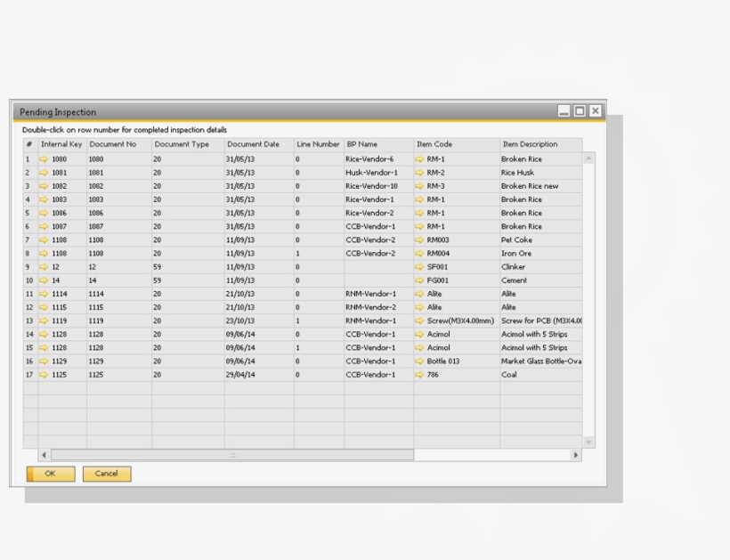The image size is (730, 560).
Task: Maximize the Pending Inspection window
Action: click(x=580, y=111)
